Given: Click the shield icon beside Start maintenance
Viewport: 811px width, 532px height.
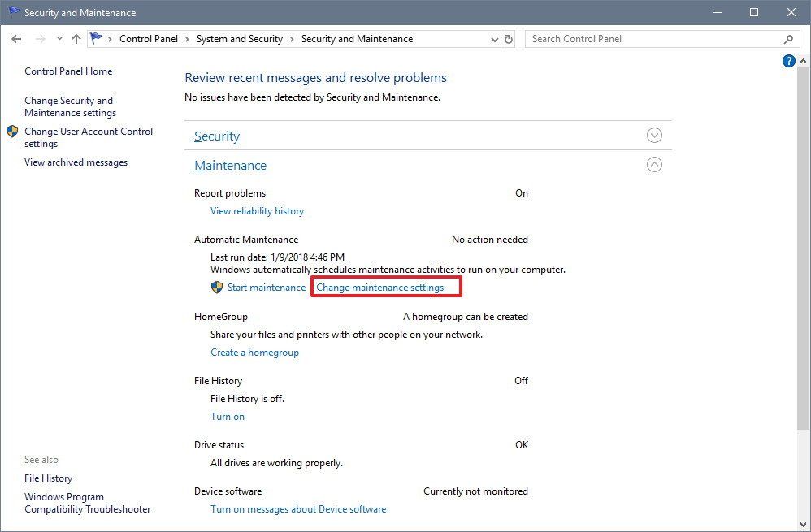Looking at the screenshot, I should (216, 287).
